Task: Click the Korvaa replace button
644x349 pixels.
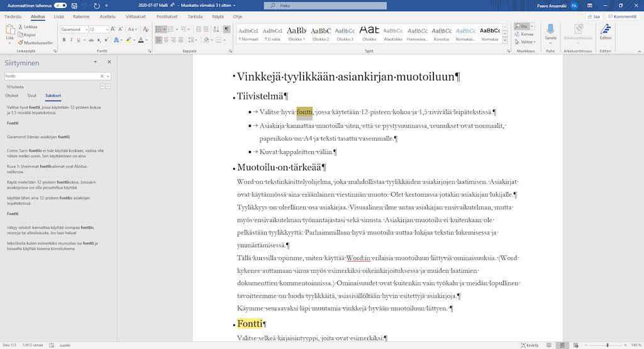Action: [524, 34]
